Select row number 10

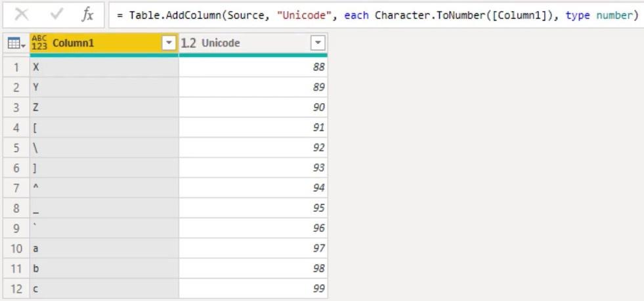(16, 248)
